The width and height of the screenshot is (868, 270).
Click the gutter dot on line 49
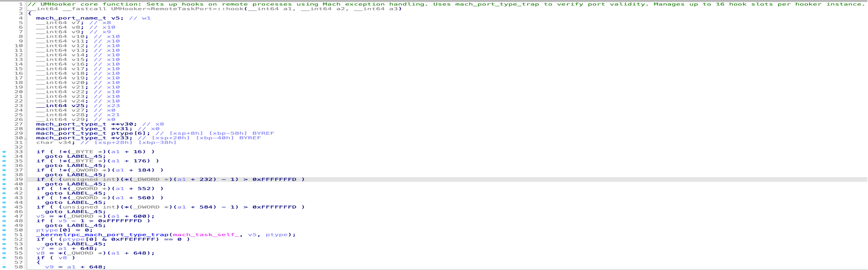click(x=4, y=225)
